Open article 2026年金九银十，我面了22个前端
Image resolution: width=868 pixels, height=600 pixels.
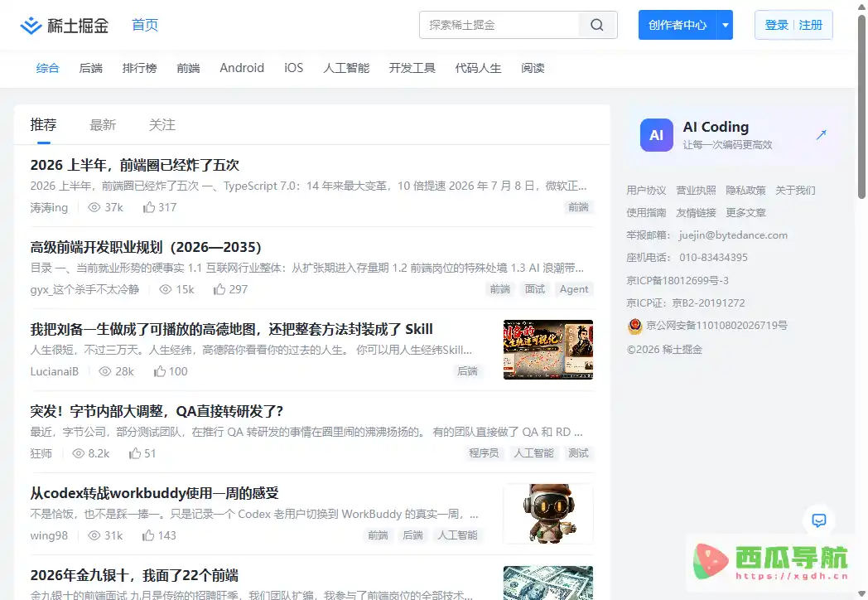pos(134,575)
